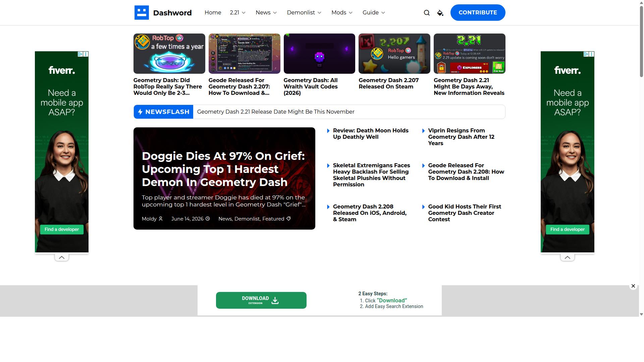This screenshot has height=362, width=644.
Task: Open '2.21 Might Be Days Away' article
Action: [469, 86]
